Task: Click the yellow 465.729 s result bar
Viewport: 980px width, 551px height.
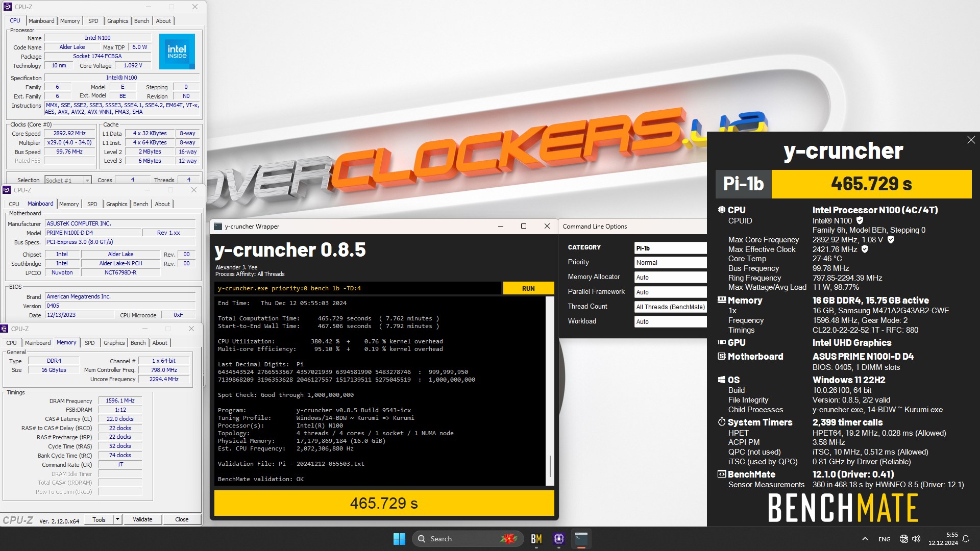Action: click(384, 503)
